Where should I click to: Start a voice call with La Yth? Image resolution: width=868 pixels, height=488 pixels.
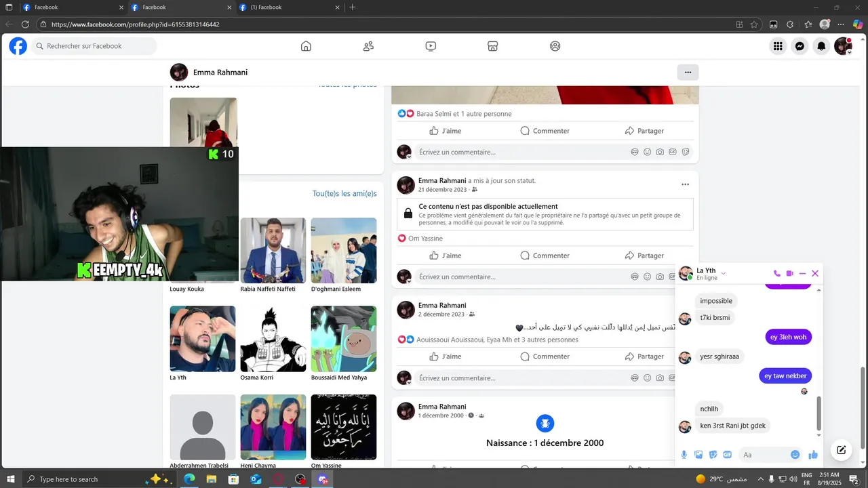point(777,273)
